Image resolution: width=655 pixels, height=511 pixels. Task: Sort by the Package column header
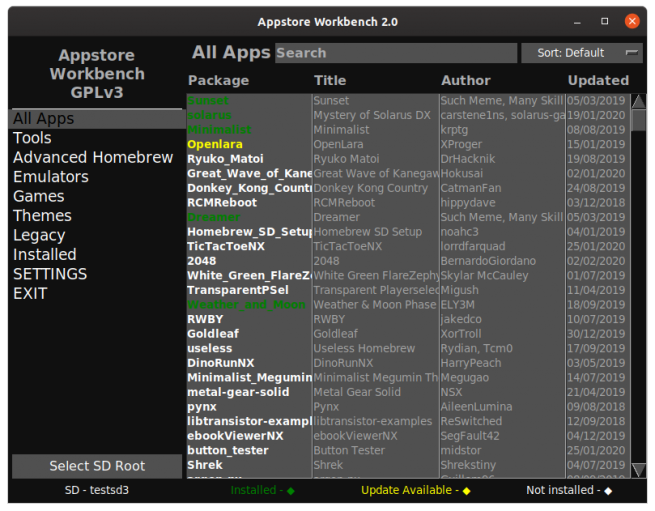218,80
